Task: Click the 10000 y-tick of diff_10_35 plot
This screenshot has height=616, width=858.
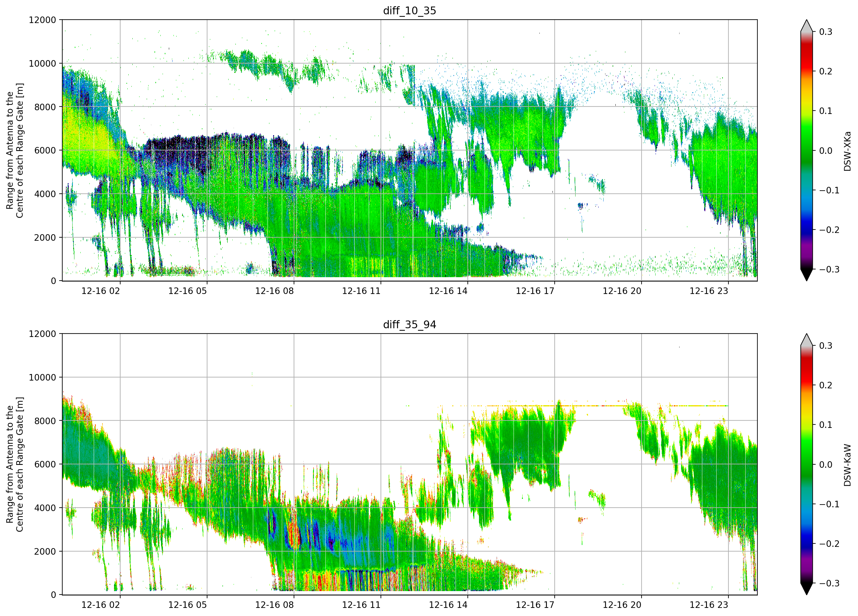Action: pyautogui.click(x=42, y=64)
